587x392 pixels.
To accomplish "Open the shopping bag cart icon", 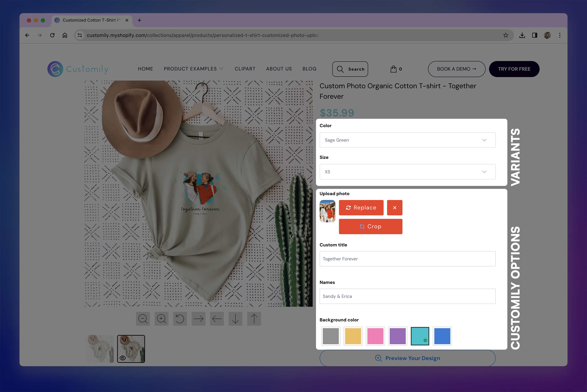I will [x=394, y=69].
